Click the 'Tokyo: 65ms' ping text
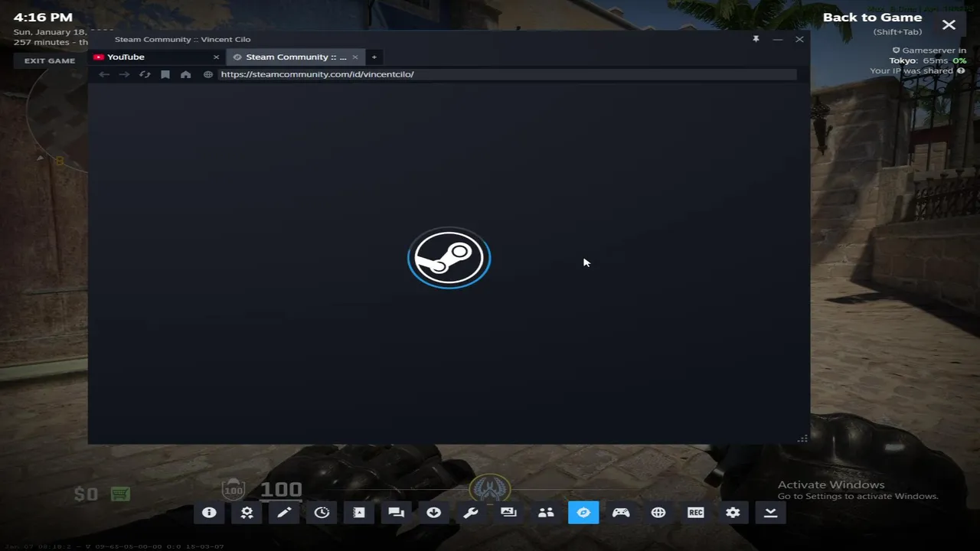Screen dimensions: 980x551 [x=919, y=60]
